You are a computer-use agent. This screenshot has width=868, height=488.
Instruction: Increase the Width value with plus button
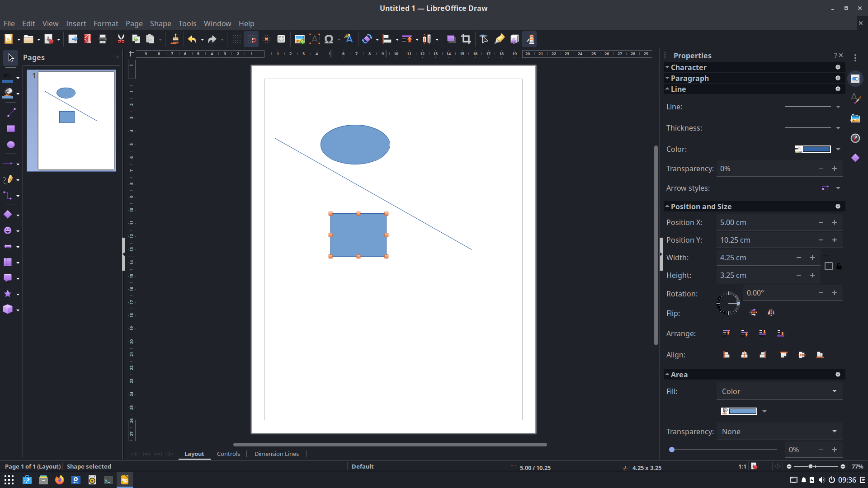click(812, 258)
